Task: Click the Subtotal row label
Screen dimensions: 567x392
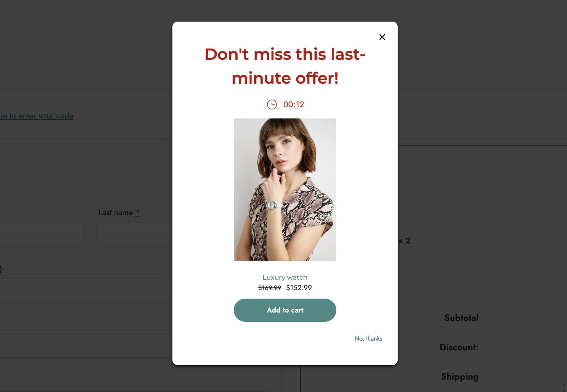Action: (x=461, y=318)
